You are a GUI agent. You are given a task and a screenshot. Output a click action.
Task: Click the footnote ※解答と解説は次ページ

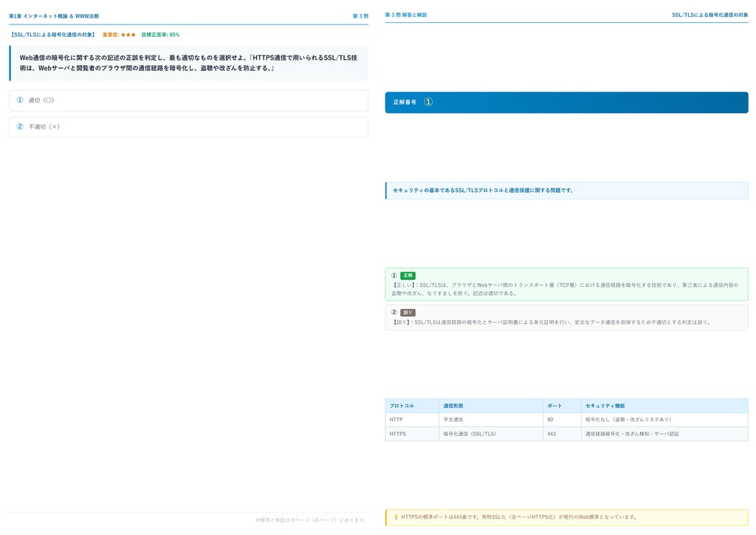pyautogui.click(x=312, y=520)
